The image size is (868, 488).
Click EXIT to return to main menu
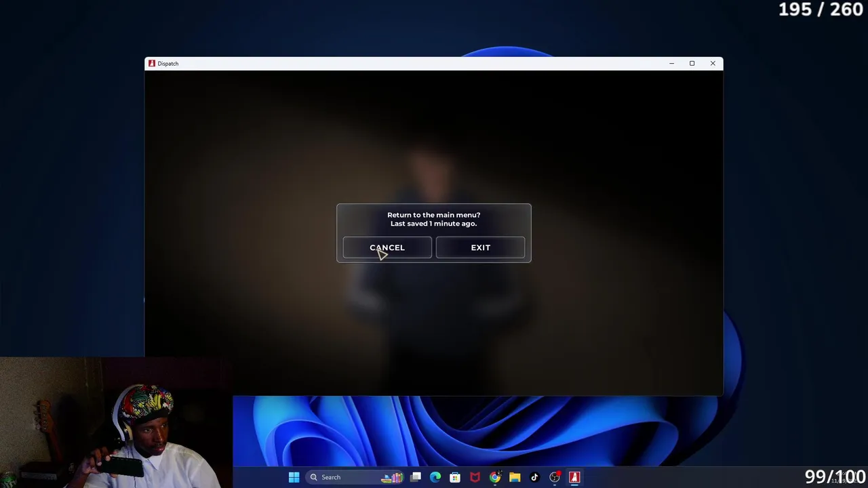pos(480,247)
